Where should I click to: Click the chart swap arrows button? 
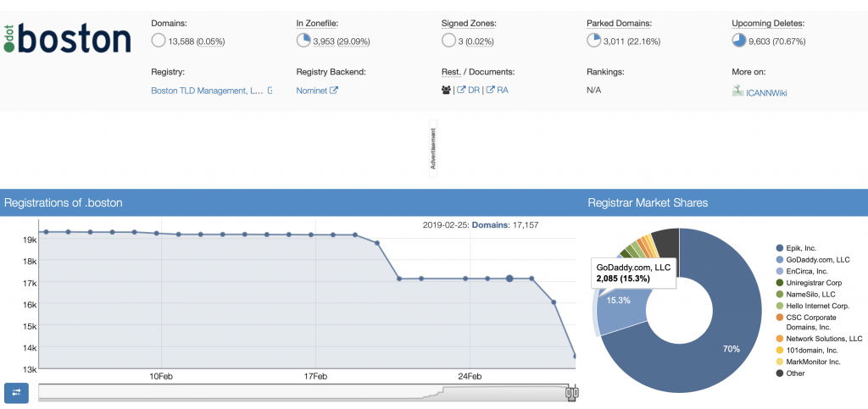point(17,392)
